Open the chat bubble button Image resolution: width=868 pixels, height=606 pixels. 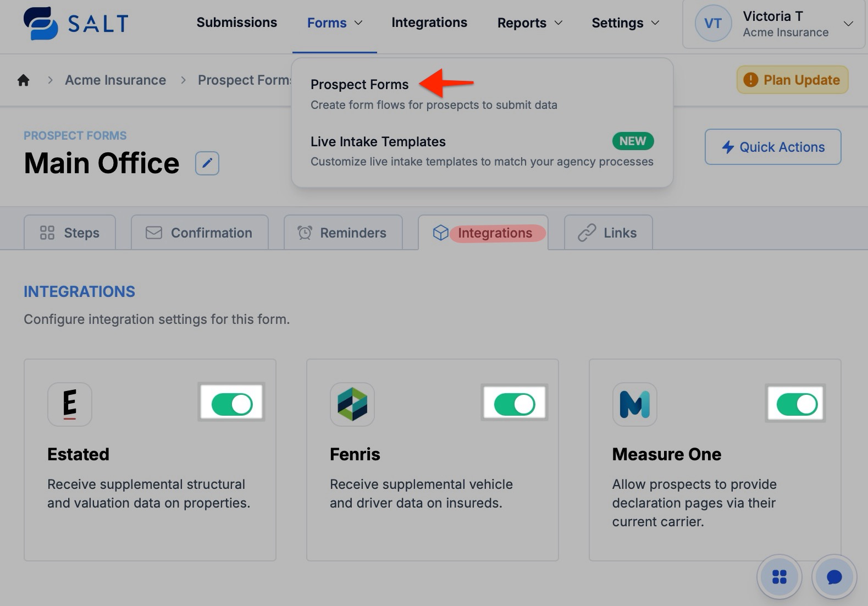pyautogui.click(x=834, y=577)
